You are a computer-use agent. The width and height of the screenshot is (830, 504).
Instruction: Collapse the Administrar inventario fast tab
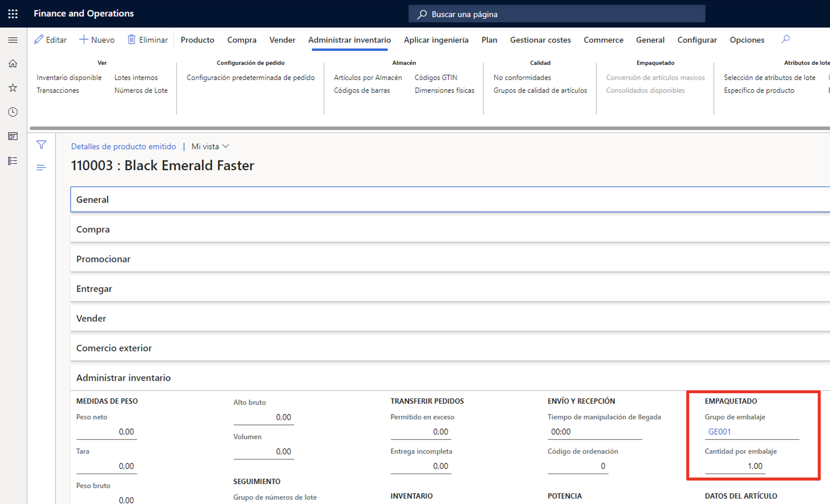(x=450, y=378)
